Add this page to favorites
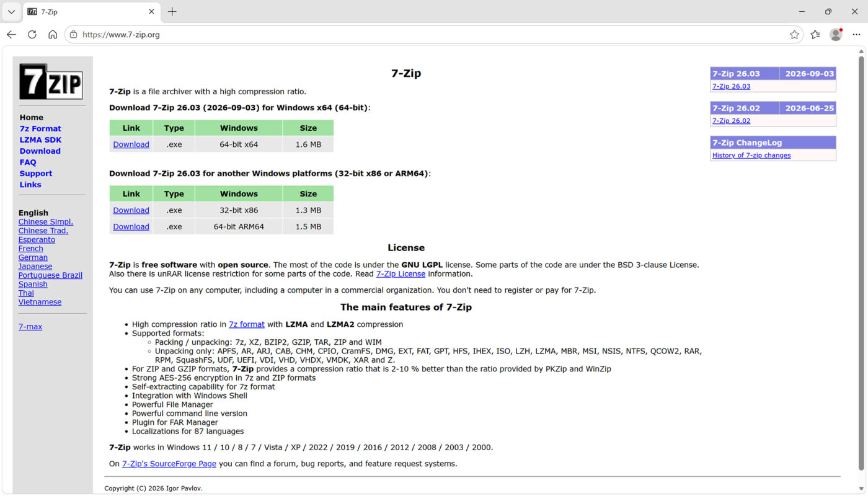 tap(794, 35)
